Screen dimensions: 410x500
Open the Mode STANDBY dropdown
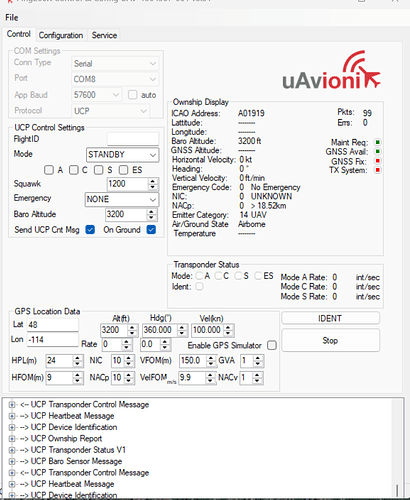[122, 155]
